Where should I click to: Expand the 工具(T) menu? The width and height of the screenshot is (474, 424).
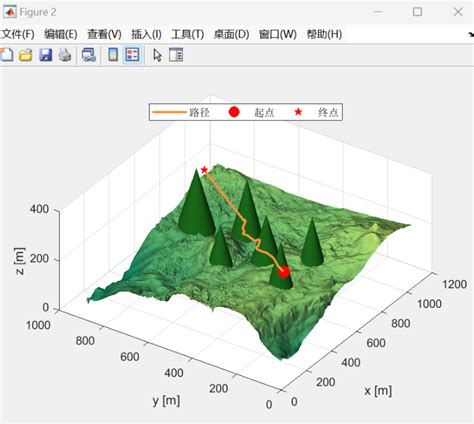click(187, 34)
